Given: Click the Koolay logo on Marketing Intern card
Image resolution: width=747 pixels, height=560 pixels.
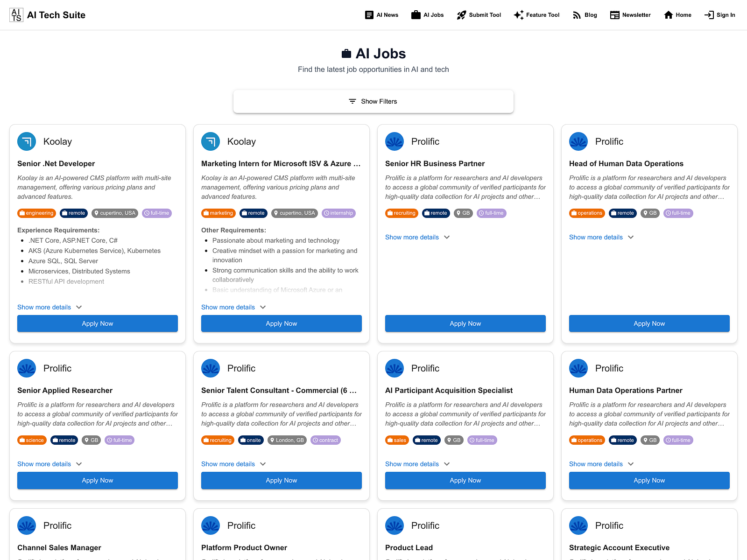Looking at the screenshot, I should click(x=211, y=141).
